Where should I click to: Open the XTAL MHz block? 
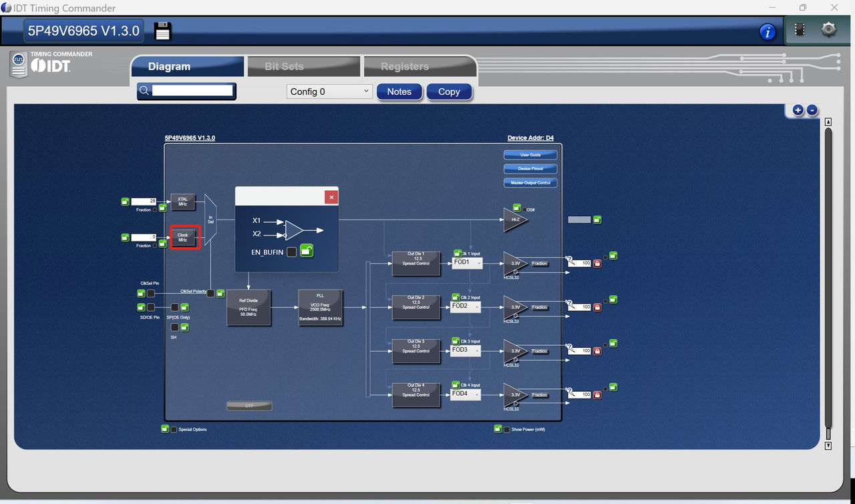click(x=182, y=202)
